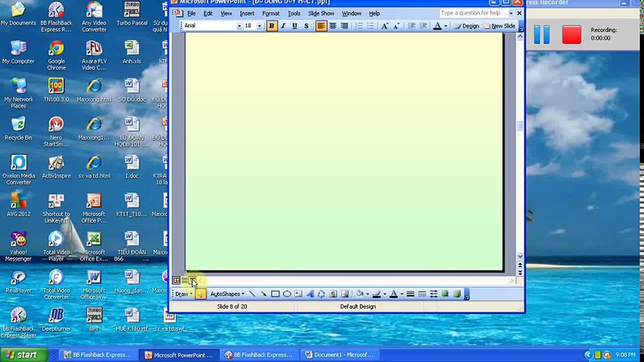
Task: Click the New Slide button
Action: pyautogui.click(x=499, y=26)
